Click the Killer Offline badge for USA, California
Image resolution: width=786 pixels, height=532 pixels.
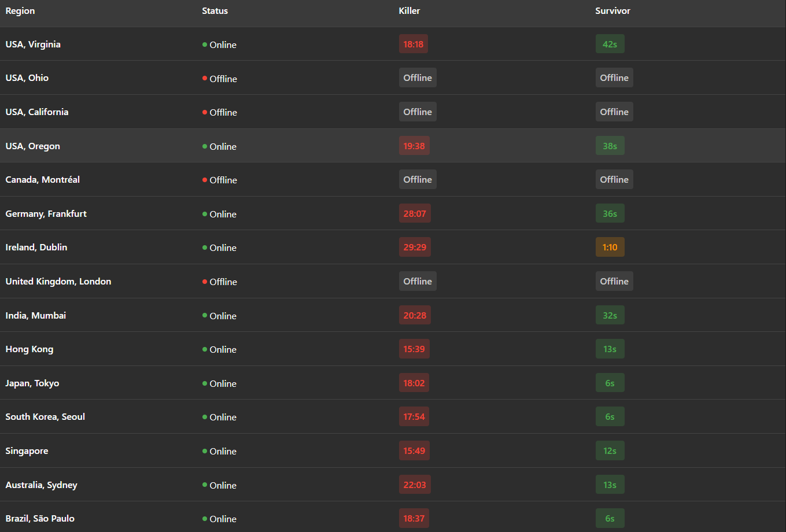point(418,112)
